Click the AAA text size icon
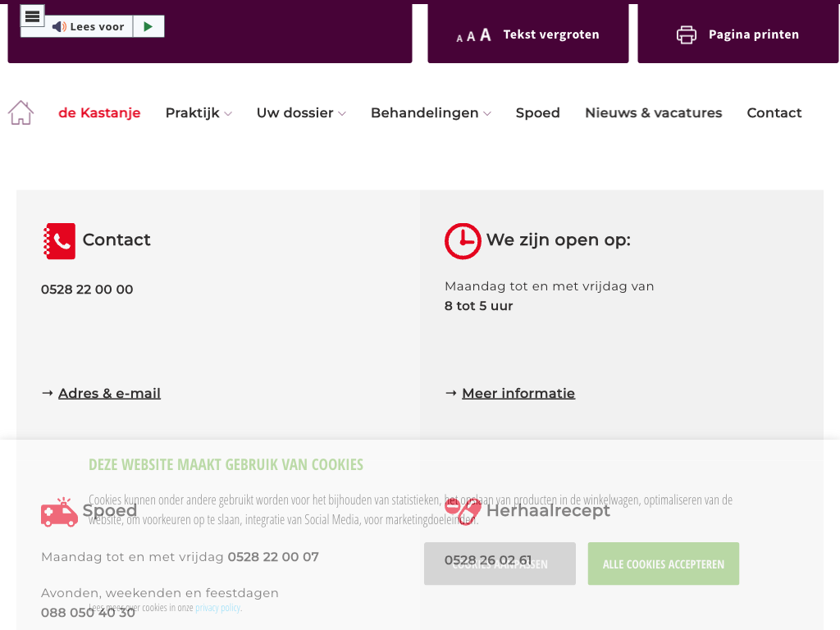 pos(473,35)
